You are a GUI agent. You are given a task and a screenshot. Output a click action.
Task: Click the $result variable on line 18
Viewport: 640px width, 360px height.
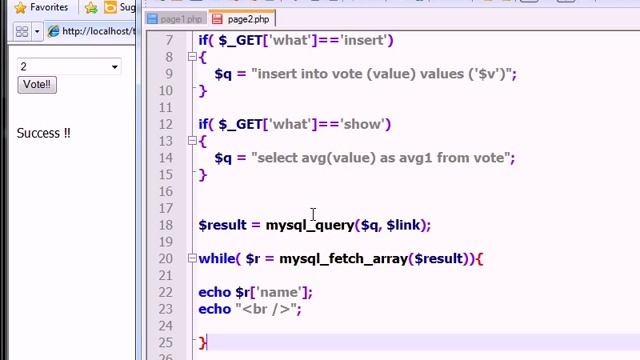pos(222,225)
